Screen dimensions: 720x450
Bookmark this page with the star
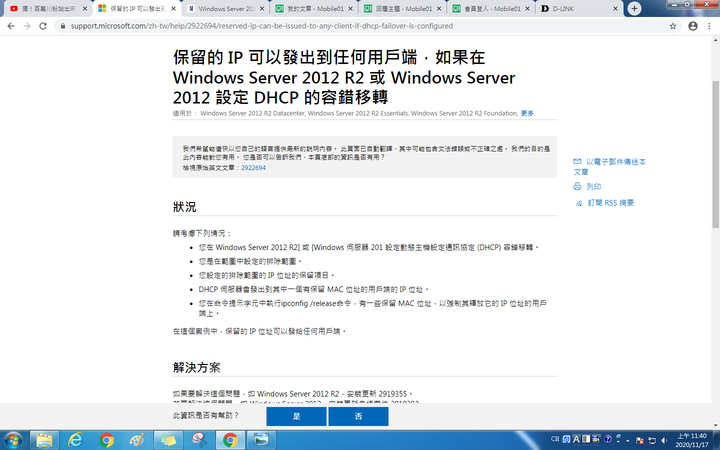point(673,26)
